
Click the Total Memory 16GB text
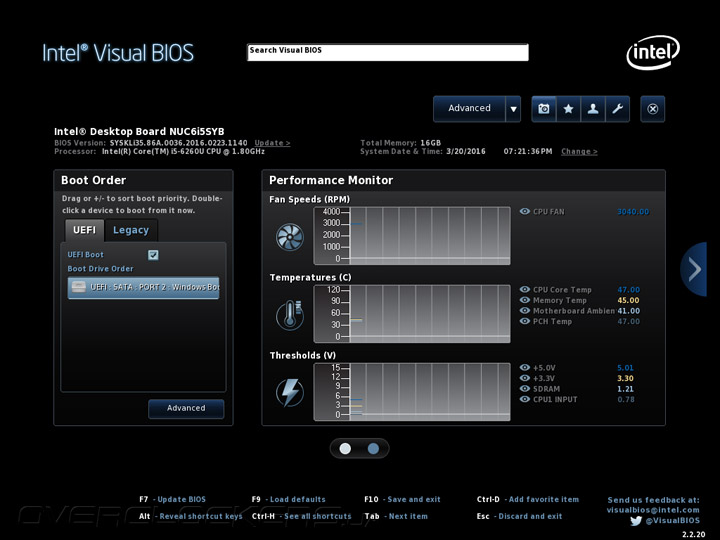point(400,143)
